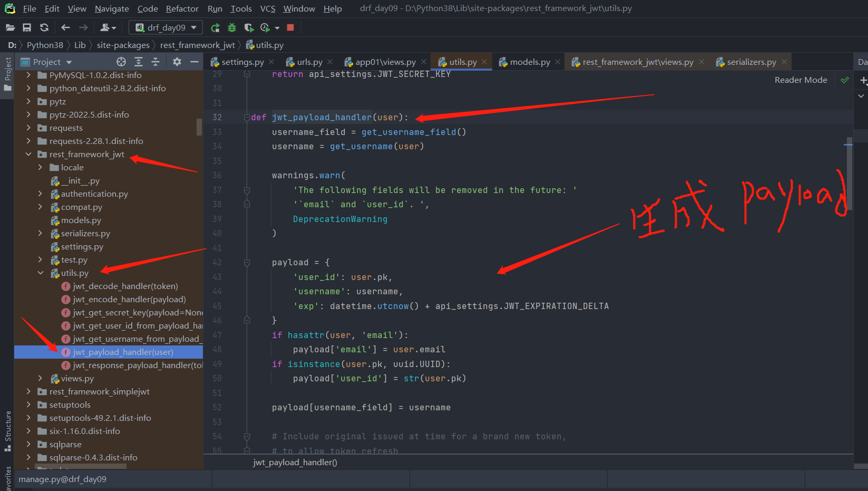Navigate forward with the right arrow

point(83,27)
